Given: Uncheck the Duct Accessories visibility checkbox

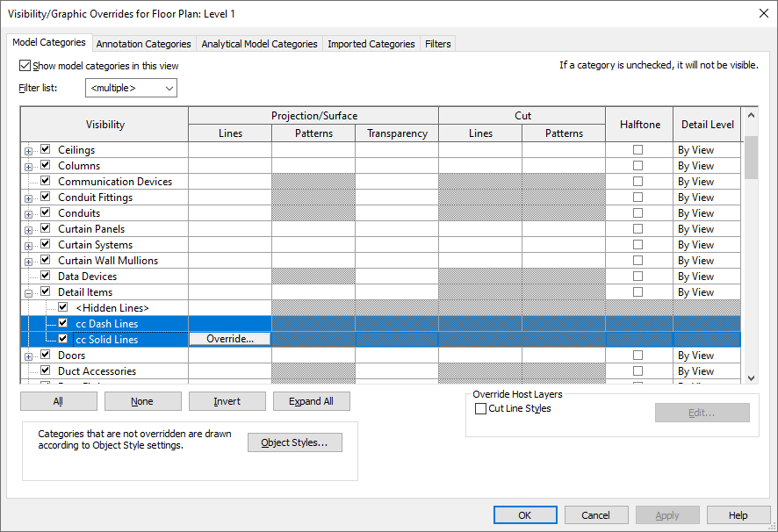Looking at the screenshot, I should [46, 370].
